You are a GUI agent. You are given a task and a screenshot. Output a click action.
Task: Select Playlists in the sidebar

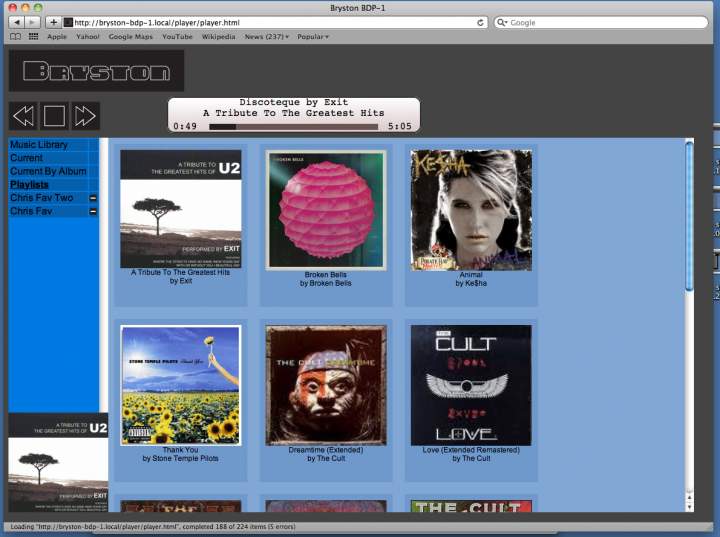[29, 185]
